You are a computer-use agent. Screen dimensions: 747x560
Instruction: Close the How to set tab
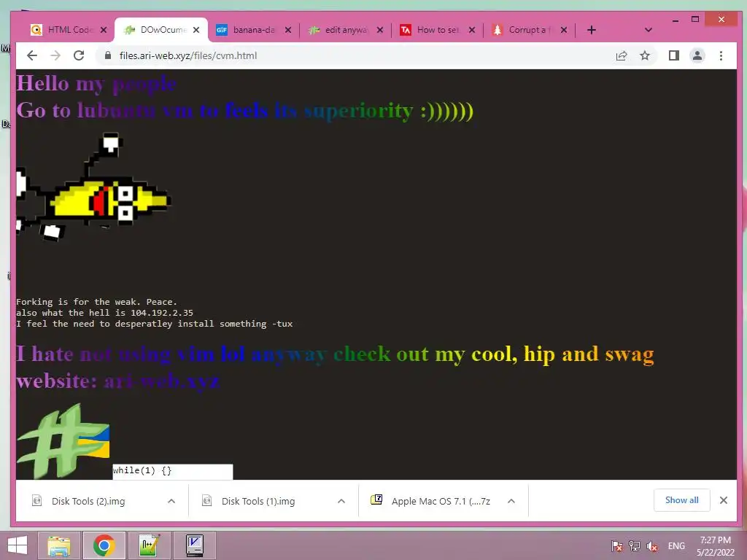click(x=472, y=30)
